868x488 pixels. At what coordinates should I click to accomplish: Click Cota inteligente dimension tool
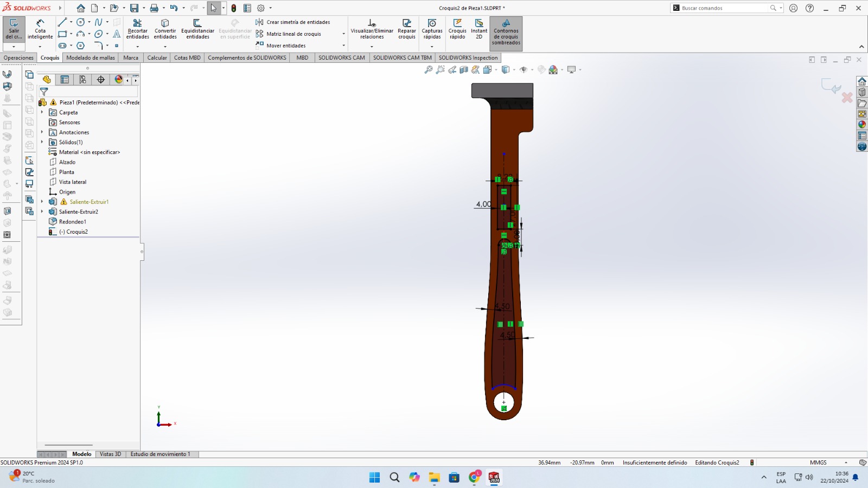click(x=40, y=30)
